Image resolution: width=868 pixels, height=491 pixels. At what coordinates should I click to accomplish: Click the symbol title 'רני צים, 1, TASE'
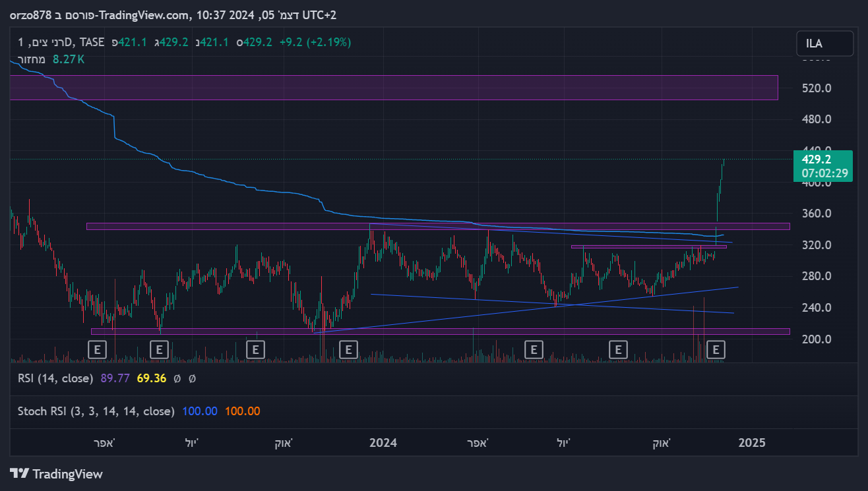tap(61, 42)
